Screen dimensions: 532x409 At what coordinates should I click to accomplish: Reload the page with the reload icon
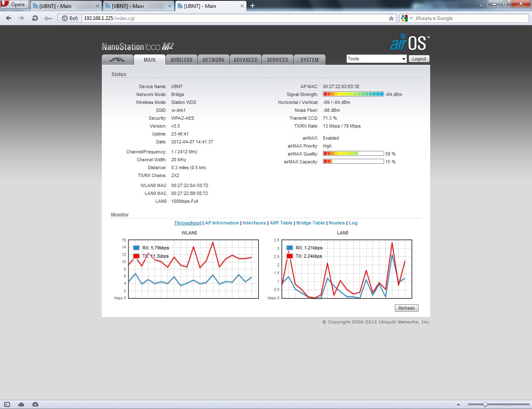pyautogui.click(x=35, y=18)
